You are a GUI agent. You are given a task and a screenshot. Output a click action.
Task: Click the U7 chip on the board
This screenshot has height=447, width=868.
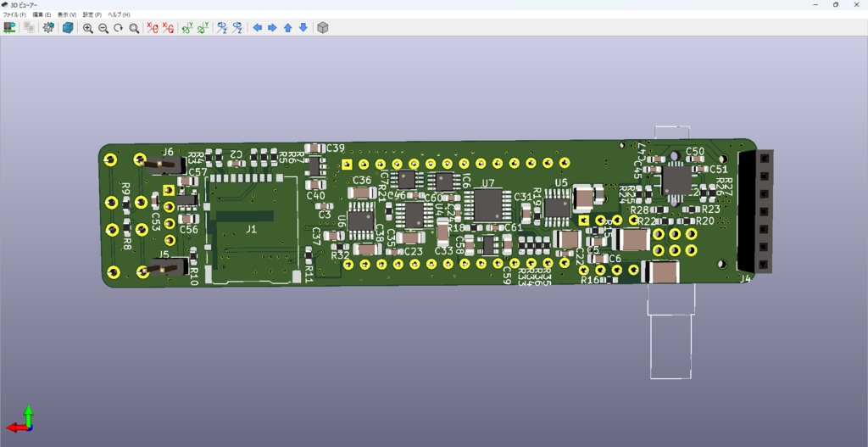(487, 204)
